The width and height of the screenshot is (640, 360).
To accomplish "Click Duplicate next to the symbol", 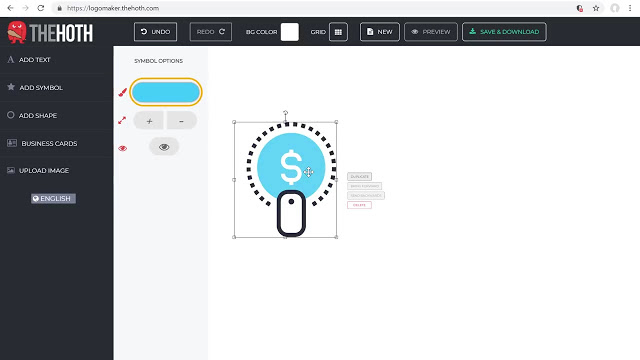I will (x=359, y=176).
